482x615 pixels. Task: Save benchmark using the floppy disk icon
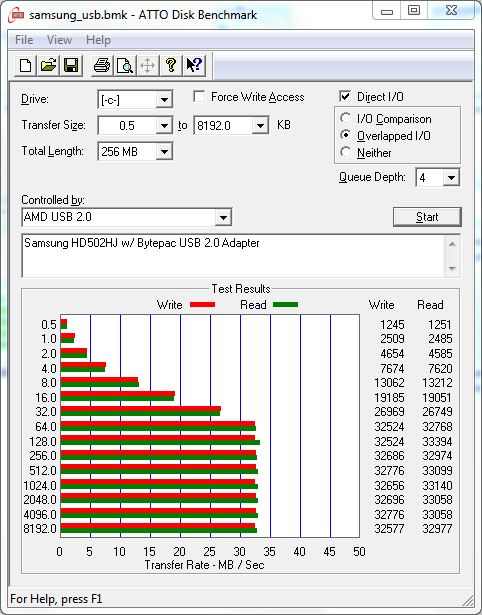(x=71, y=65)
